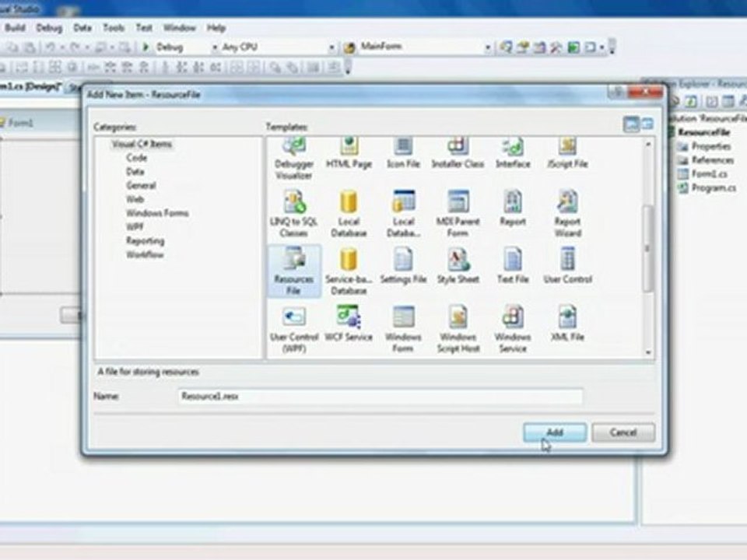Pick the Local Database Cache template

point(403,214)
